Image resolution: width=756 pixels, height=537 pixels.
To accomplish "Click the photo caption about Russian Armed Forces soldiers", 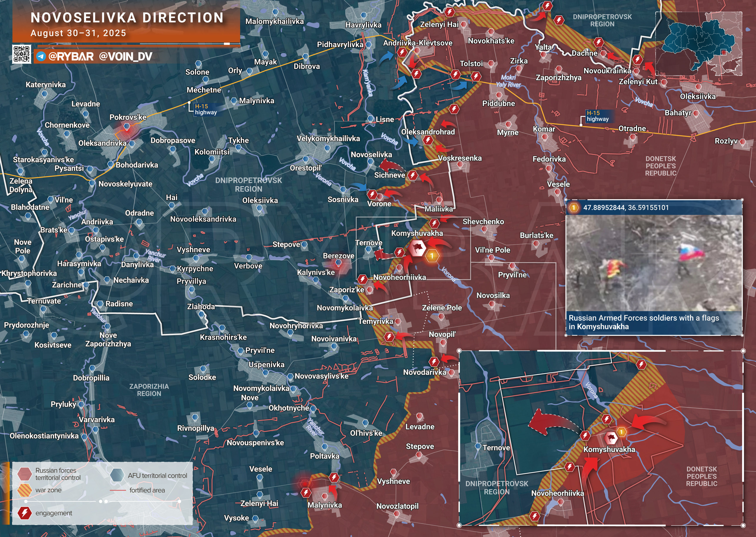I will pos(644,322).
